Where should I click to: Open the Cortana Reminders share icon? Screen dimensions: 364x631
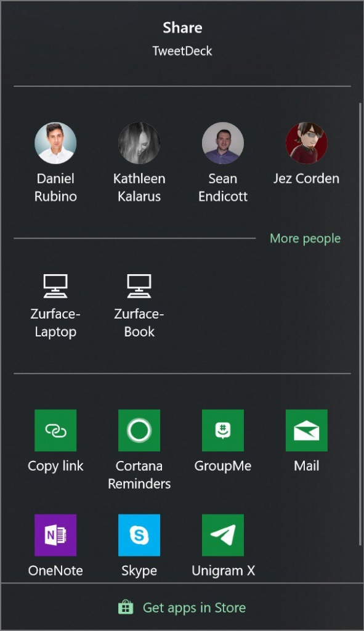coord(139,430)
